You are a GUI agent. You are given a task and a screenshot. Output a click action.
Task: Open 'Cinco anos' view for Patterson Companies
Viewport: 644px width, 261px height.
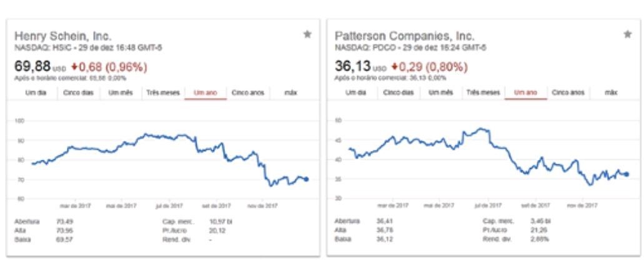pyautogui.click(x=567, y=92)
